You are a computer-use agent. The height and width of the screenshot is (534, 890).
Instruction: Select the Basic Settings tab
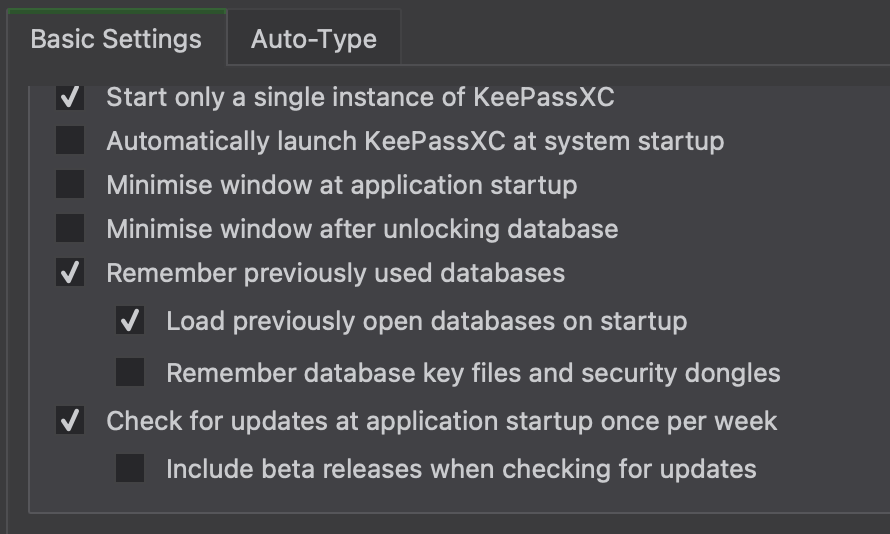[115, 39]
